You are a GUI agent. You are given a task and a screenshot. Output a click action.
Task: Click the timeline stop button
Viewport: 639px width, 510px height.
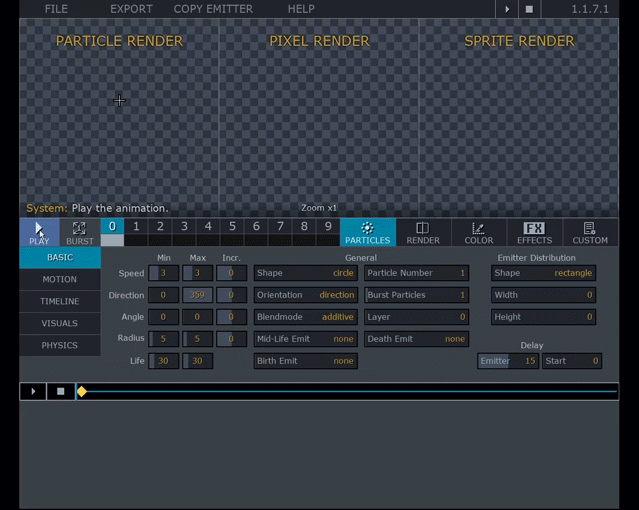60,391
